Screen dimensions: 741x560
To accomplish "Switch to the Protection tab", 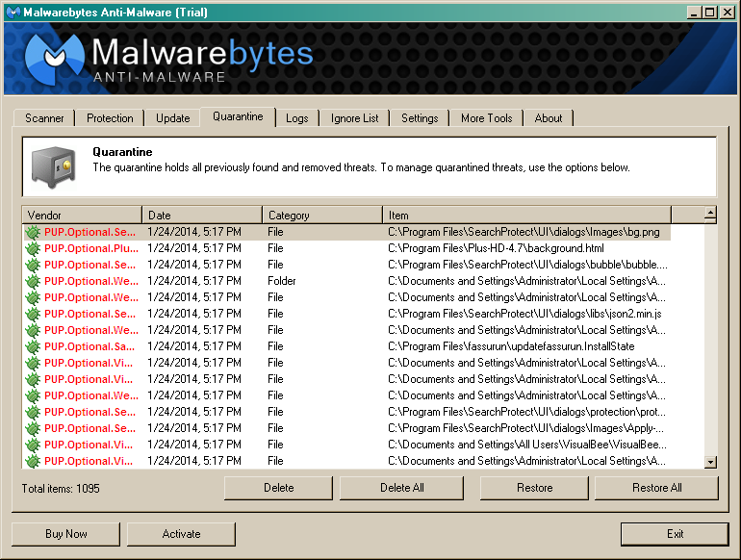I will tap(110, 118).
